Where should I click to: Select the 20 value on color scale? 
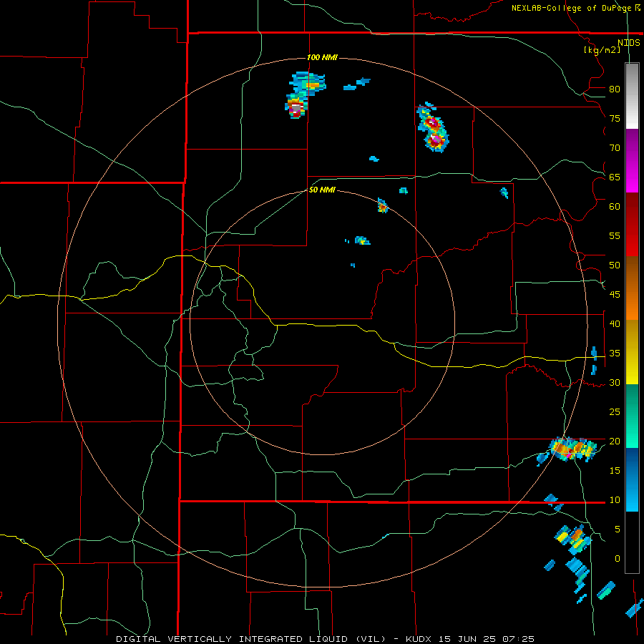click(615, 441)
